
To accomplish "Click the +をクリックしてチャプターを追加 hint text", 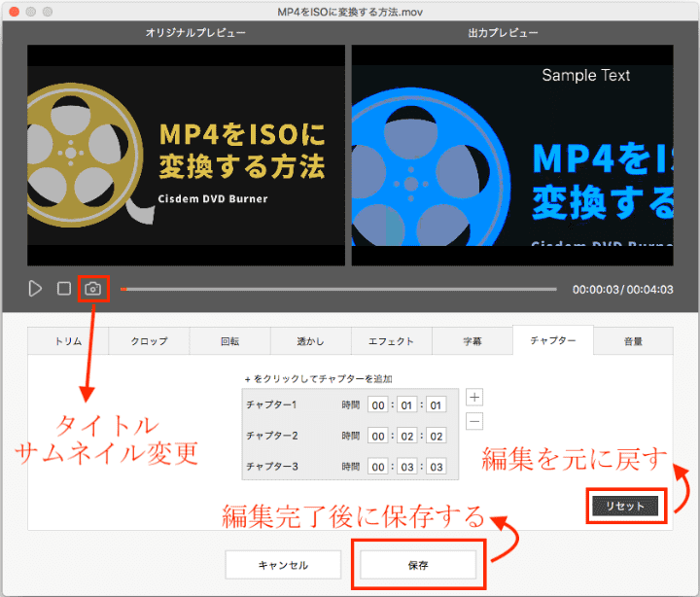I will click(318, 379).
